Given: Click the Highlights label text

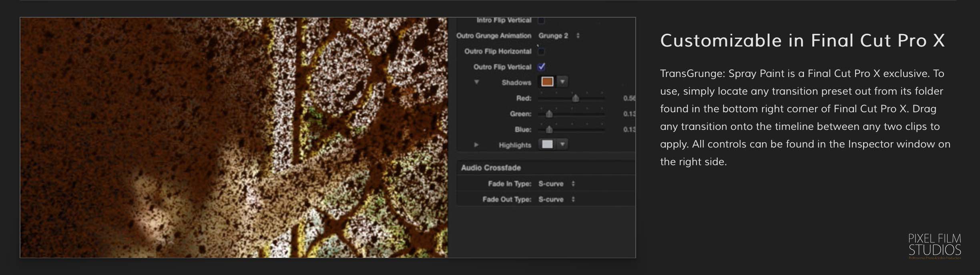Looking at the screenshot, I should (x=515, y=145).
